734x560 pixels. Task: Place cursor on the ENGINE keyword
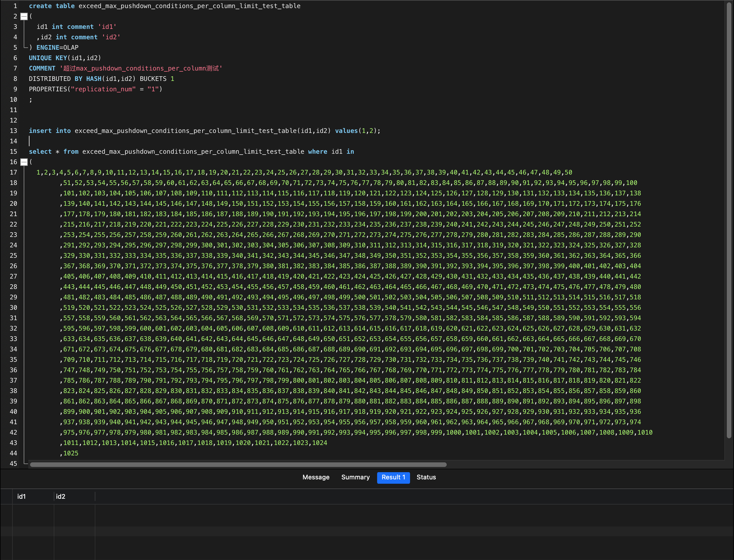(48, 48)
